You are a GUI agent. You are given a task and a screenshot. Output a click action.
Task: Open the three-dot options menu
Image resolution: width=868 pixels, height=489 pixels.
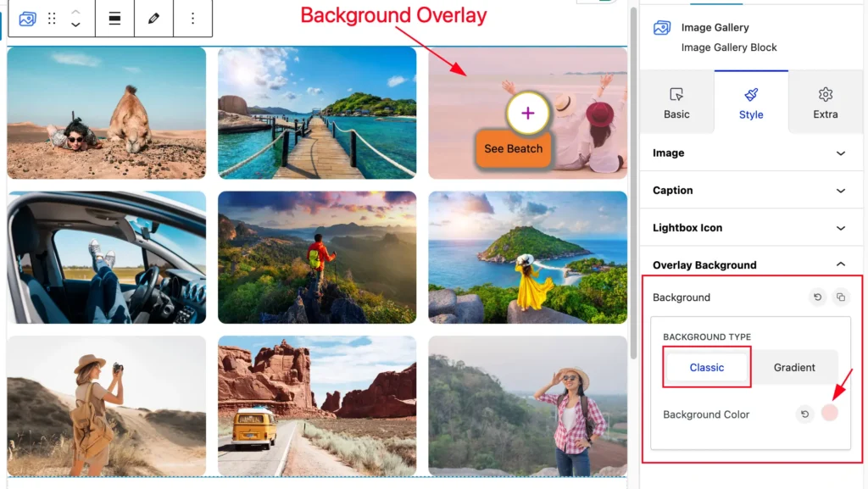point(192,19)
